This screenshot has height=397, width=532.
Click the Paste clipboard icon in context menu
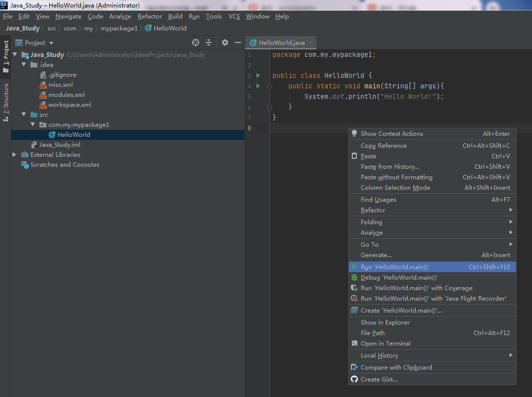pyautogui.click(x=354, y=156)
